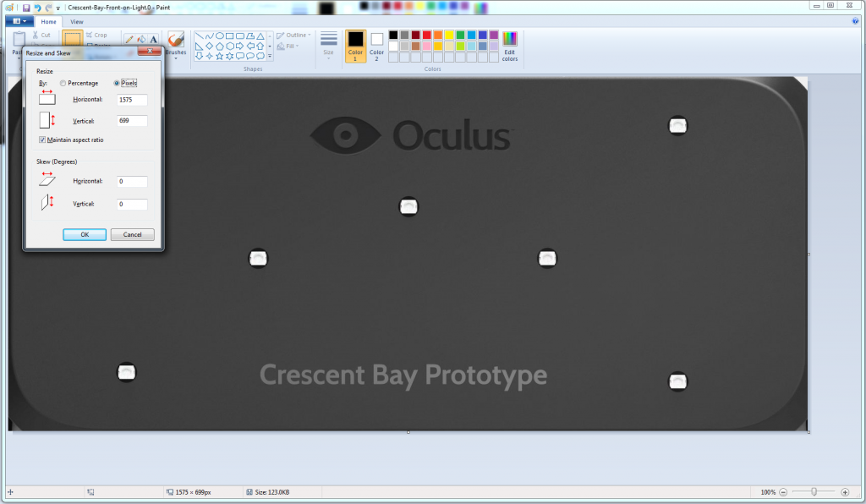866x504 pixels.
Task: Open the Edit colors dialog
Action: click(x=510, y=47)
